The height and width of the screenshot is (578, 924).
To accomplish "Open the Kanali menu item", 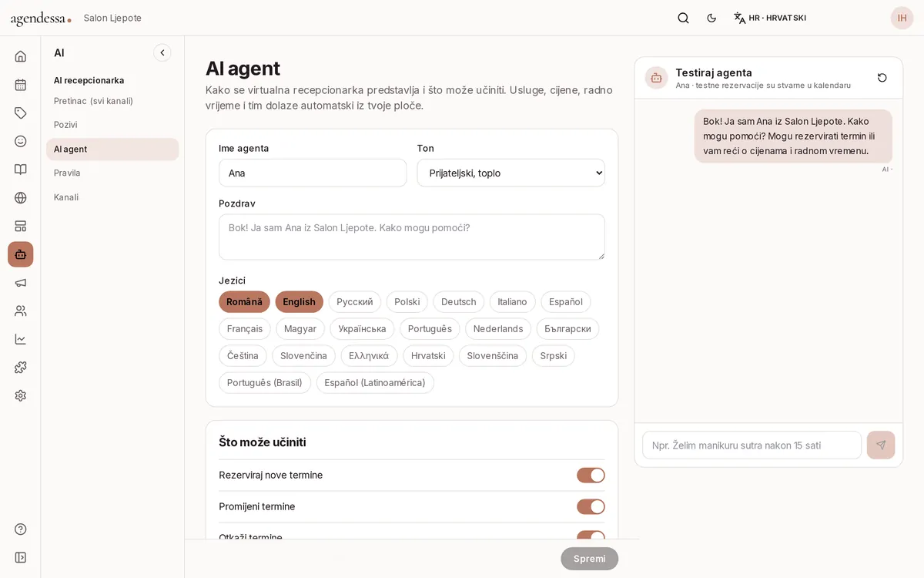I will tap(112, 197).
